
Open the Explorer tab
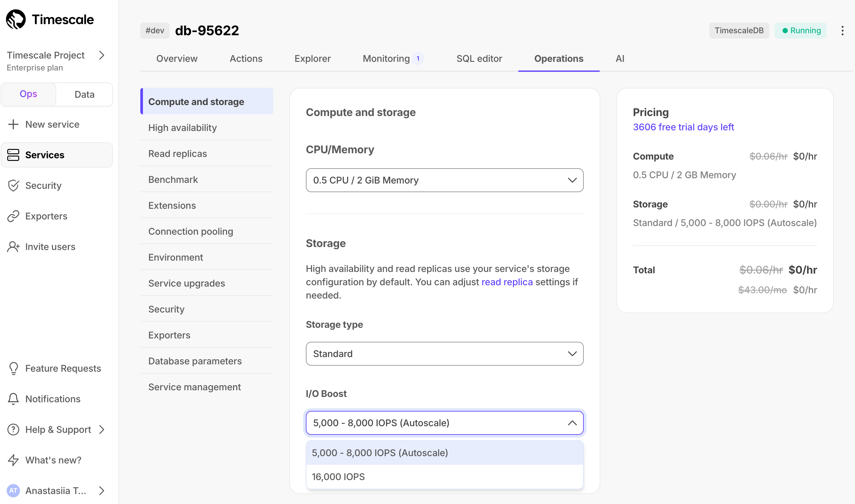click(312, 59)
